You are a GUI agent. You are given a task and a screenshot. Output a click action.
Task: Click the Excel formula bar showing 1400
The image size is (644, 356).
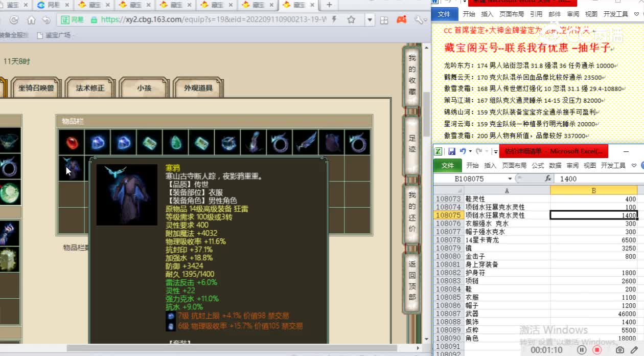coord(599,179)
